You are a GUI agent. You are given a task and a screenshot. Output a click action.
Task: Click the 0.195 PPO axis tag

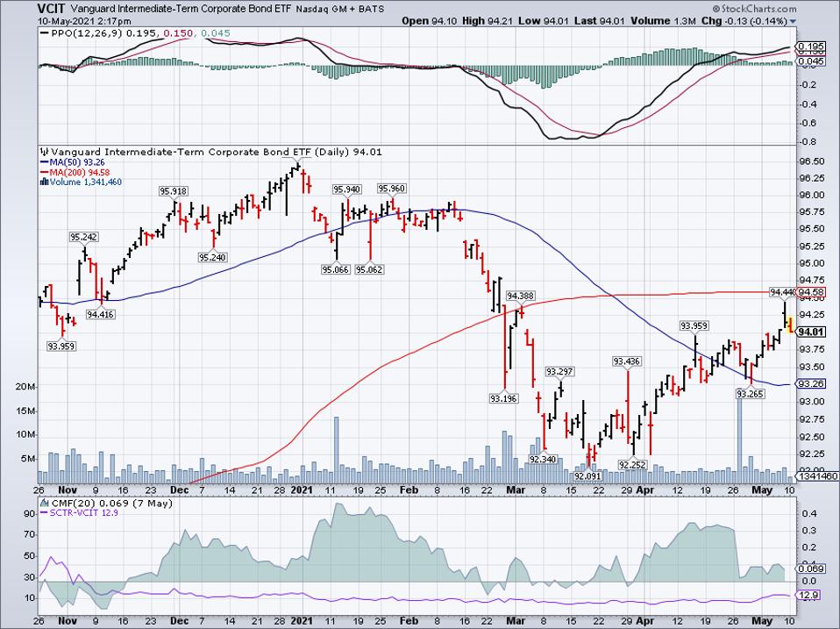tap(811, 47)
